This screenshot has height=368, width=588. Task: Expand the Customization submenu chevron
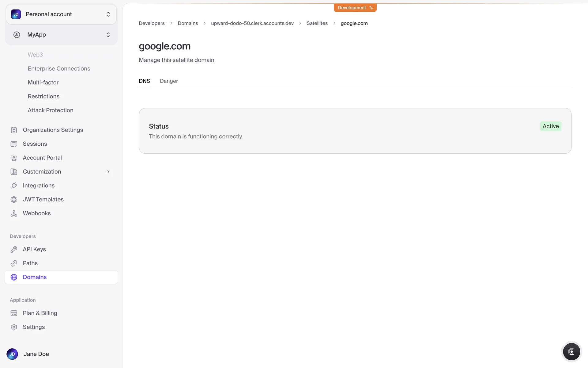108,172
